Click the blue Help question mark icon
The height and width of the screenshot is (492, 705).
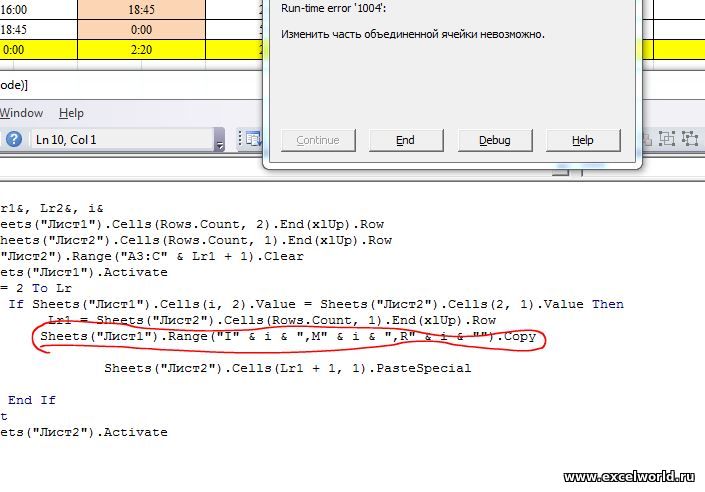(x=13, y=140)
